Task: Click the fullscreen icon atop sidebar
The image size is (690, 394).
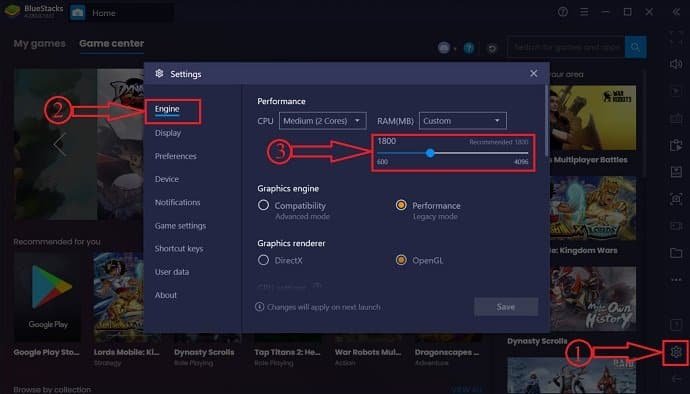Action: pyautogui.click(x=676, y=38)
